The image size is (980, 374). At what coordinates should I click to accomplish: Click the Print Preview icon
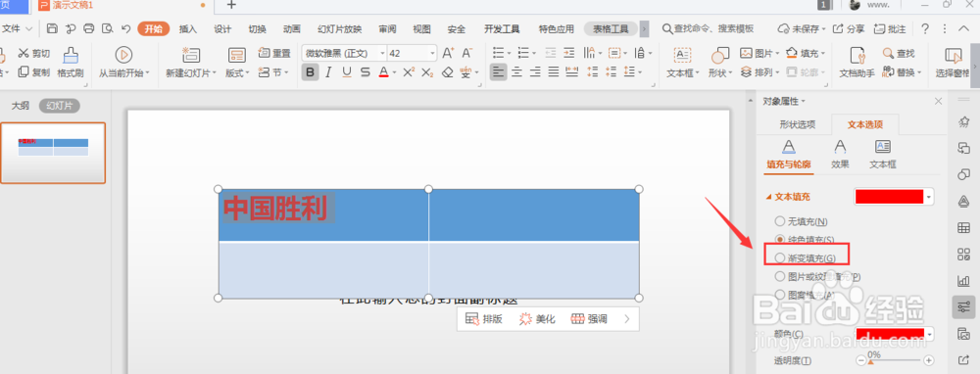(108, 28)
